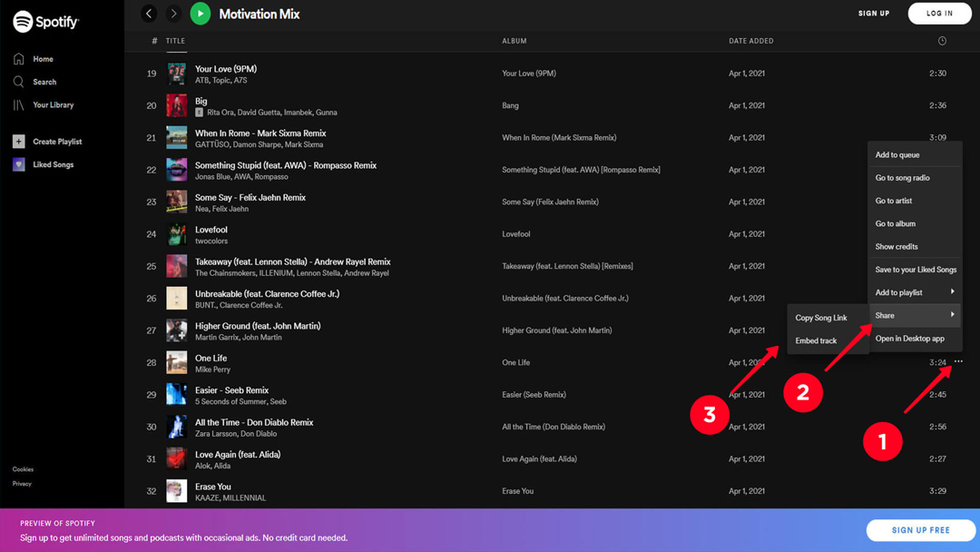
Task: Click album art for All the Time
Action: (x=176, y=427)
